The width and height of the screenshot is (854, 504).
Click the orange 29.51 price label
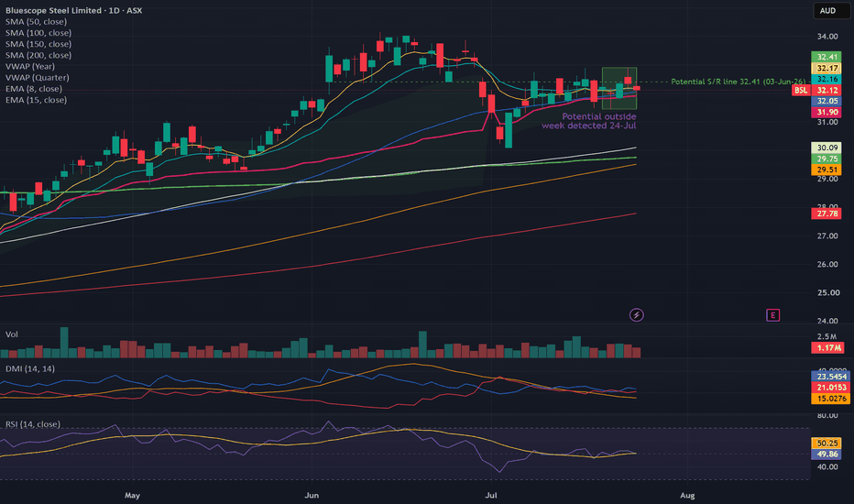click(x=827, y=170)
